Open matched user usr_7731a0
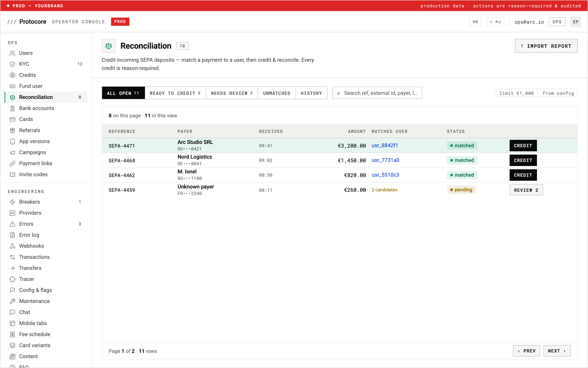Viewport: 588px width, 368px height. tap(385, 160)
